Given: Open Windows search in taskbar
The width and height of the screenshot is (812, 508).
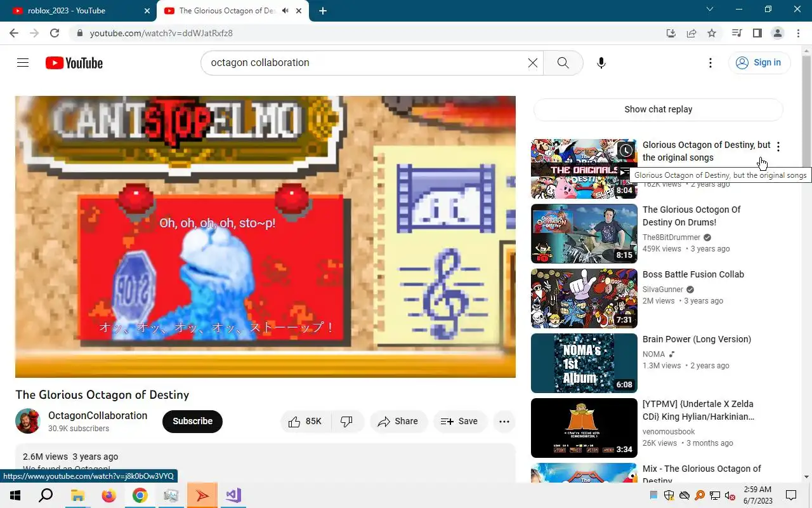Looking at the screenshot, I should pyautogui.click(x=46, y=495).
